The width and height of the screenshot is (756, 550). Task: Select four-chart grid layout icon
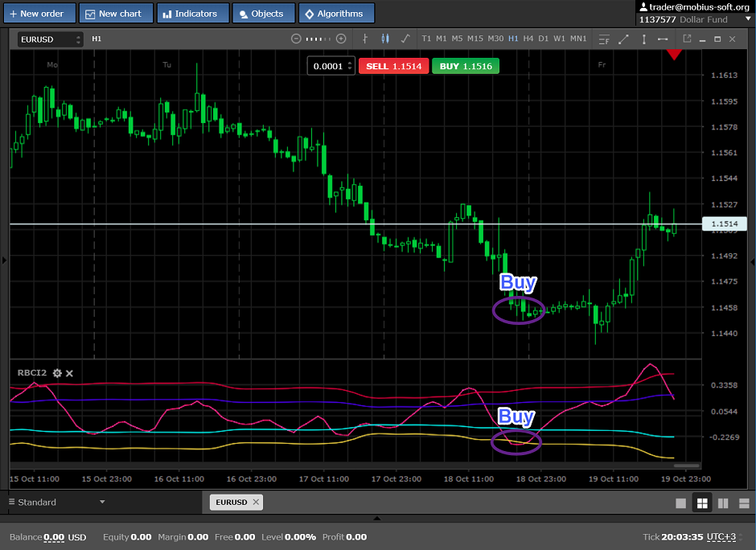click(x=702, y=503)
